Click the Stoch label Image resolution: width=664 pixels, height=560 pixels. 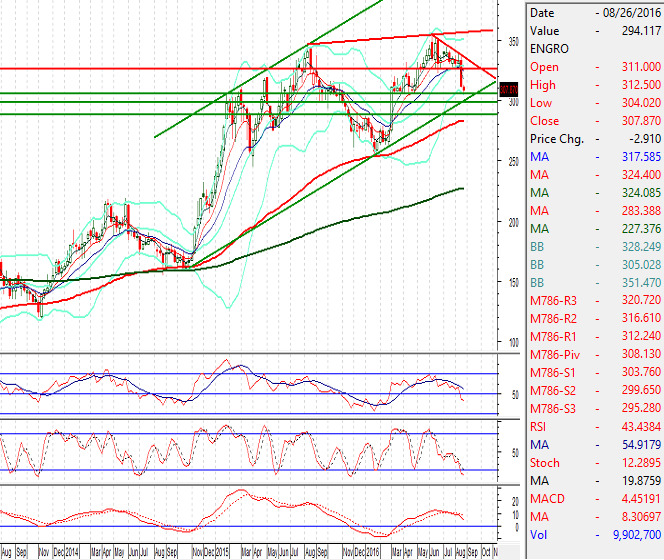545,463
